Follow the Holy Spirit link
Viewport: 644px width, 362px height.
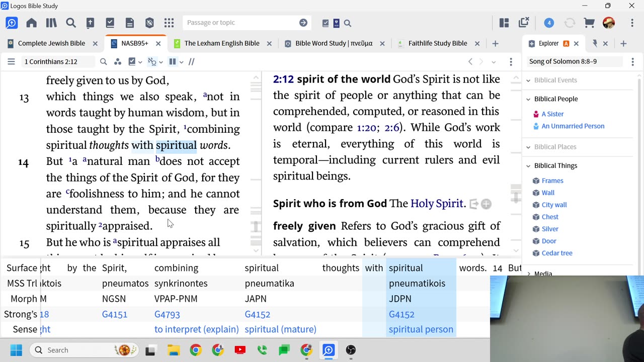click(437, 204)
